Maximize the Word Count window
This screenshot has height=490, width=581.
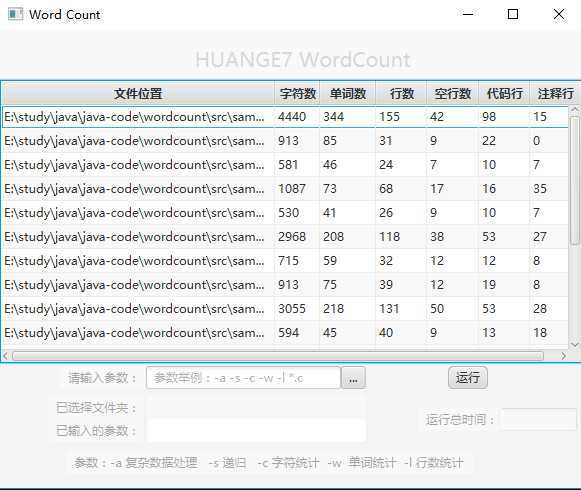point(513,14)
